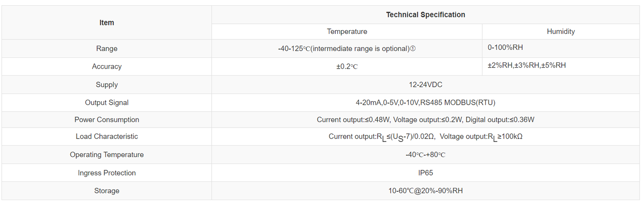Click the footnote marker ① after temperature range
The height and width of the screenshot is (202, 644).
[x=413, y=49]
